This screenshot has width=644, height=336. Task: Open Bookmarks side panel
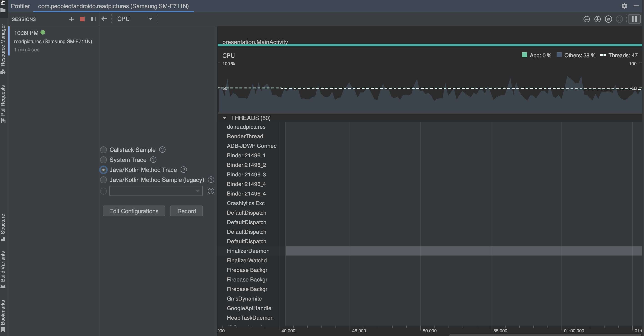click(3, 316)
